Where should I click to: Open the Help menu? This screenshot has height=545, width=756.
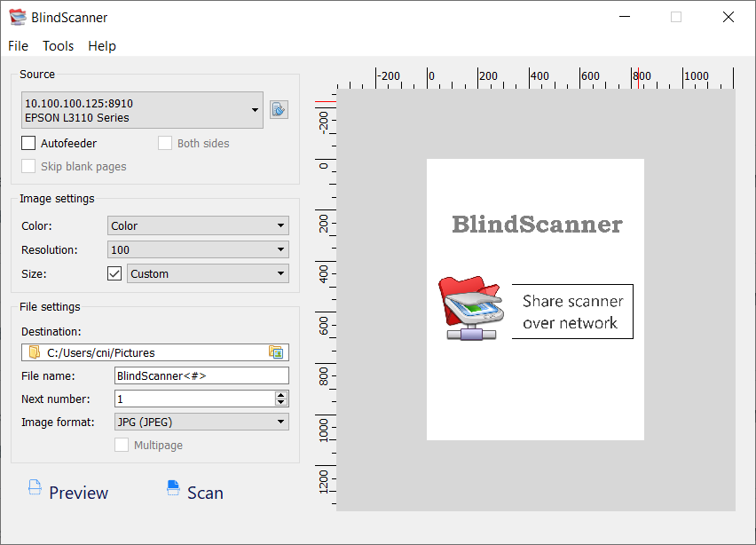[102, 46]
